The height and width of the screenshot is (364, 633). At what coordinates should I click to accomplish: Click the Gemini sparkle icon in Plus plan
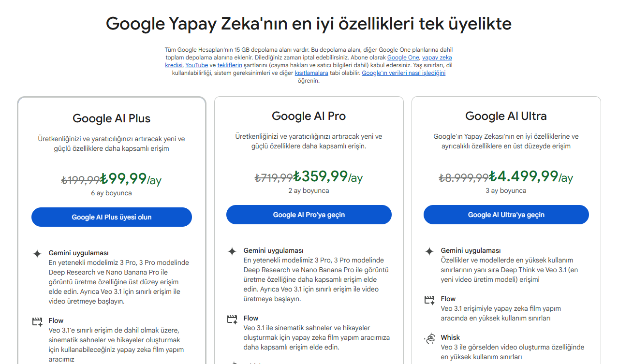(37, 254)
